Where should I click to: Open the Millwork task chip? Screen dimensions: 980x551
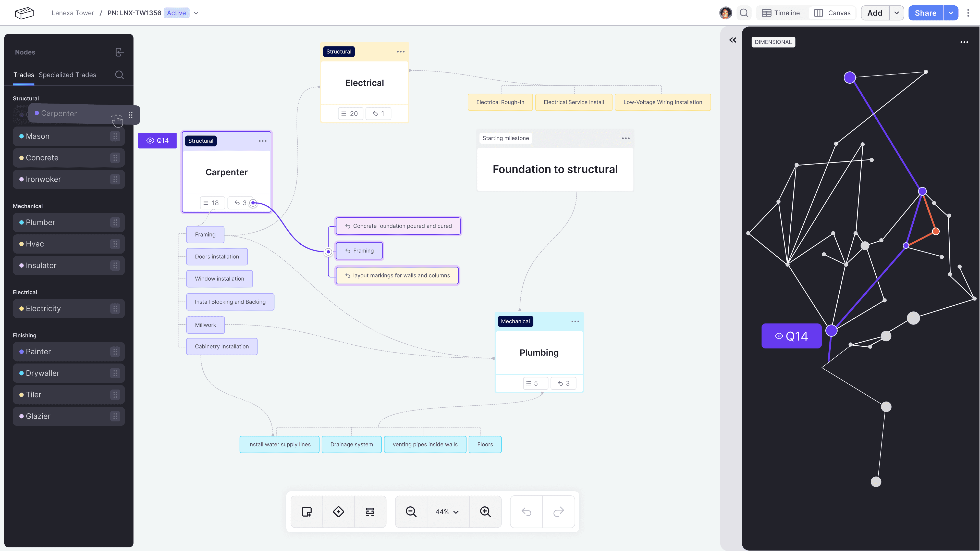[205, 325]
